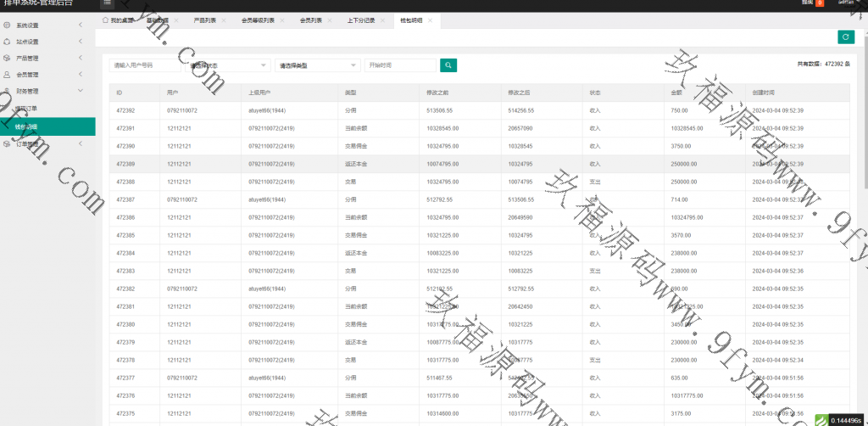Screen dimensions: 868x426
Task: Click the 系统设置 gear icon in sidebar
Action: tap(8, 25)
